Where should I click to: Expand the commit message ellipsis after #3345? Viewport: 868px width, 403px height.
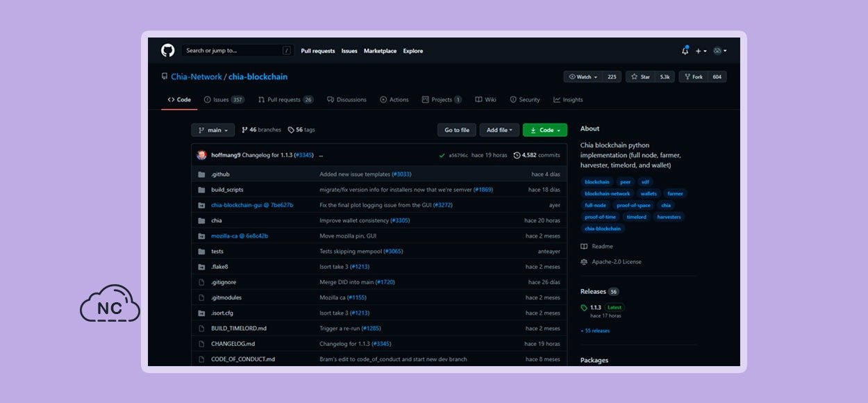pyautogui.click(x=321, y=155)
